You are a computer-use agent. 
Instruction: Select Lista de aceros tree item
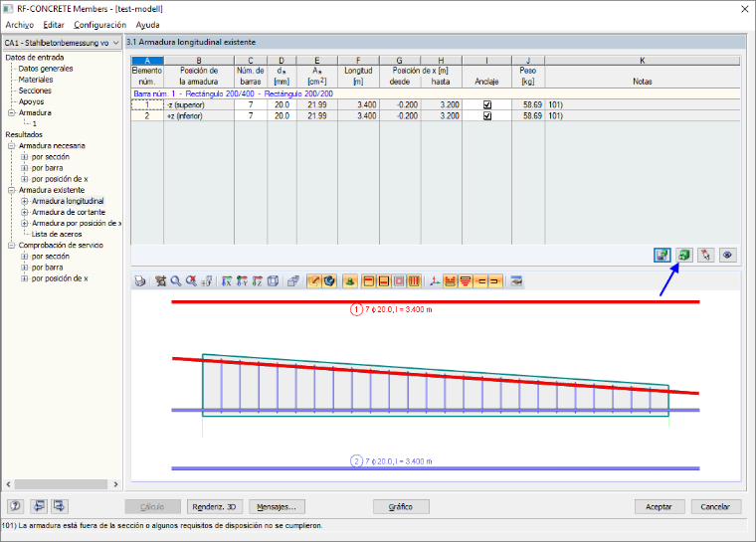(57, 234)
